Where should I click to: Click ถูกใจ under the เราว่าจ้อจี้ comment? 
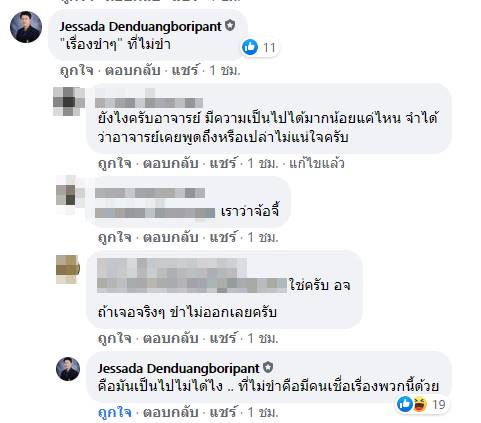(114, 238)
